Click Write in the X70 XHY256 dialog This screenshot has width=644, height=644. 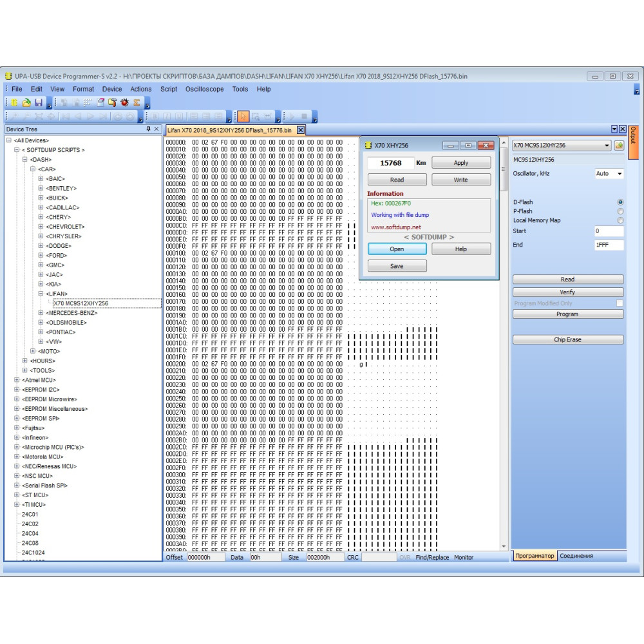pos(461,180)
